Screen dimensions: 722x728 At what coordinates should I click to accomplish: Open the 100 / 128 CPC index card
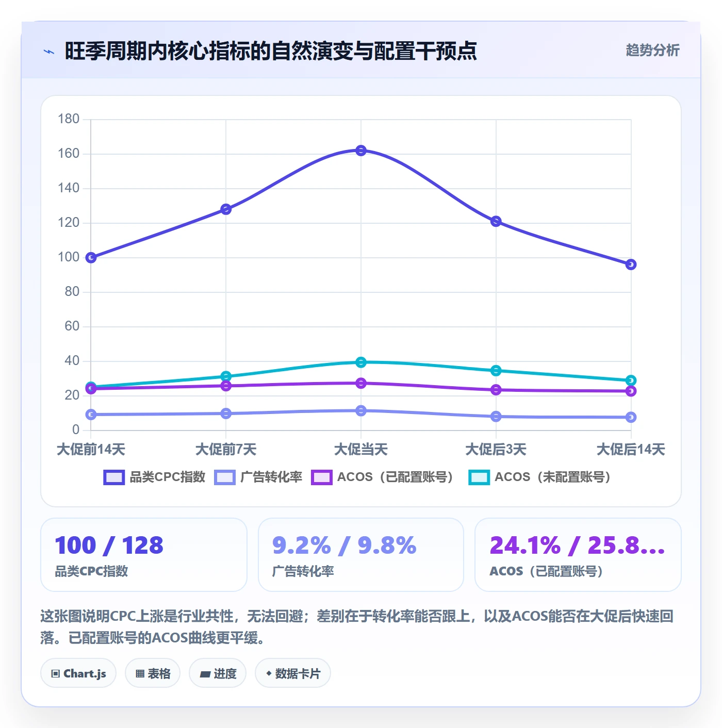point(144,555)
